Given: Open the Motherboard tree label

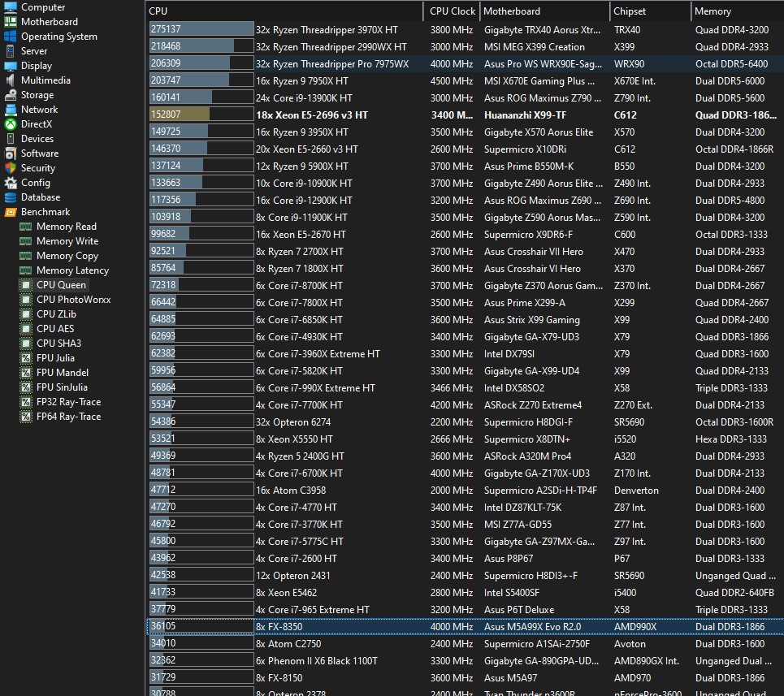Looking at the screenshot, I should 49,21.
